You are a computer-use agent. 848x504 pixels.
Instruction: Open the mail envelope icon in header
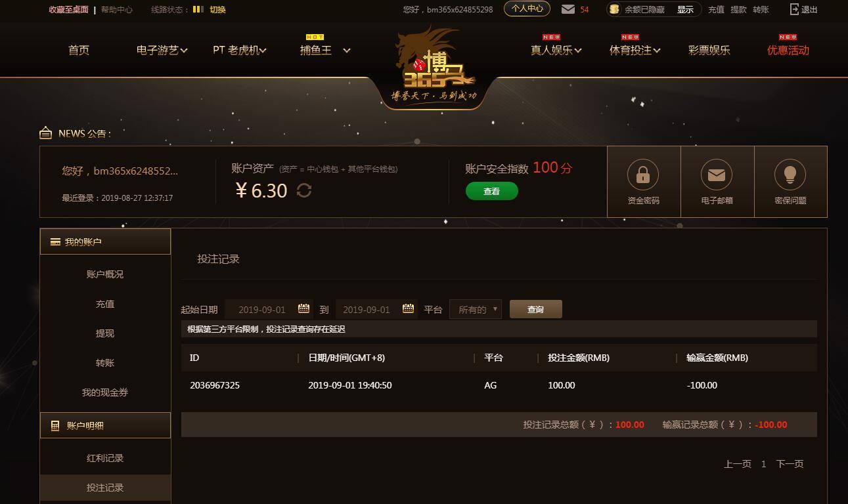pos(568,9)
